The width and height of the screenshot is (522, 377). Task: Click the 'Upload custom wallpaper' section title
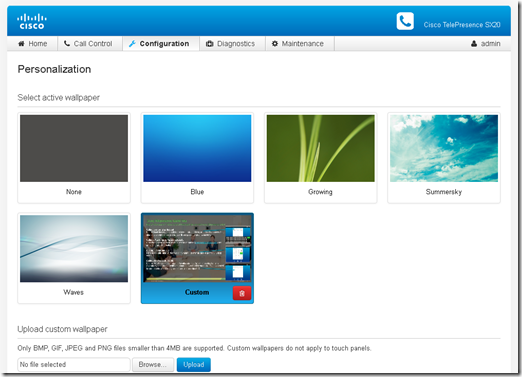(x=62, y=329)
